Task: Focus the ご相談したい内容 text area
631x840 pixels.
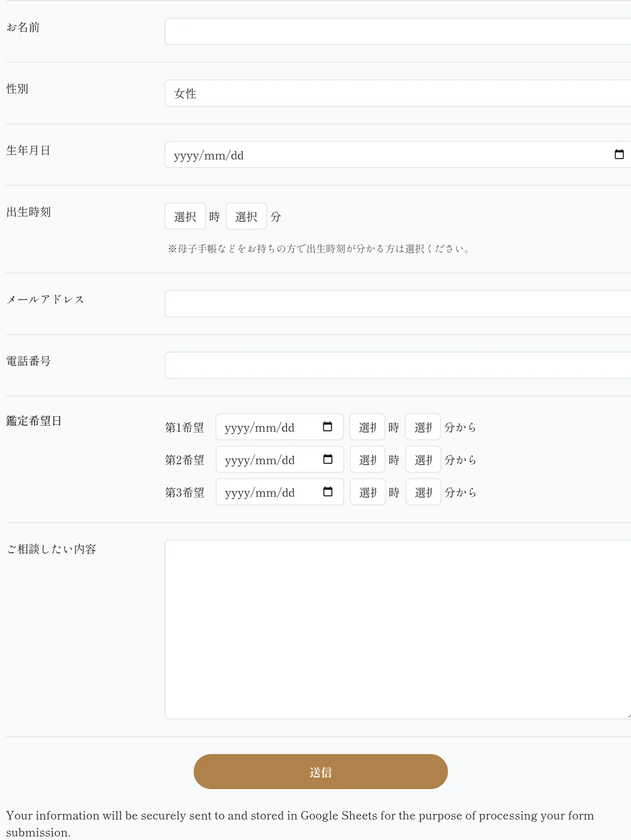Action: tap(398, 629)
